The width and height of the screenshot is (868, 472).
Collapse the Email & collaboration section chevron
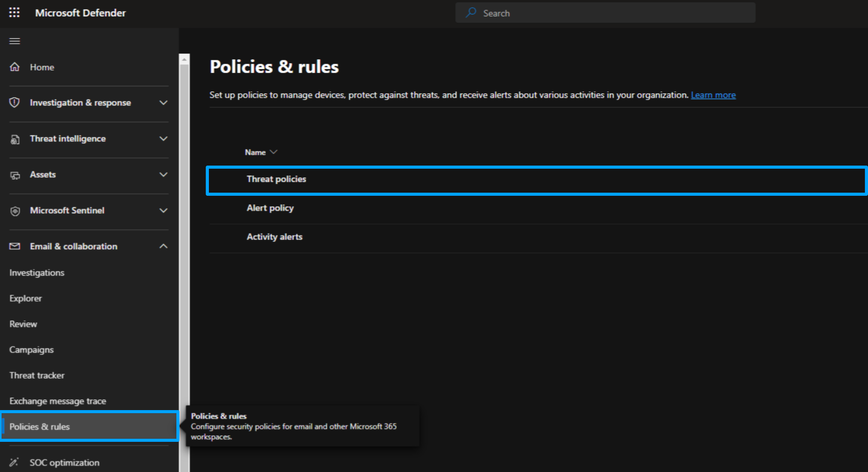[x=164, y=246]
